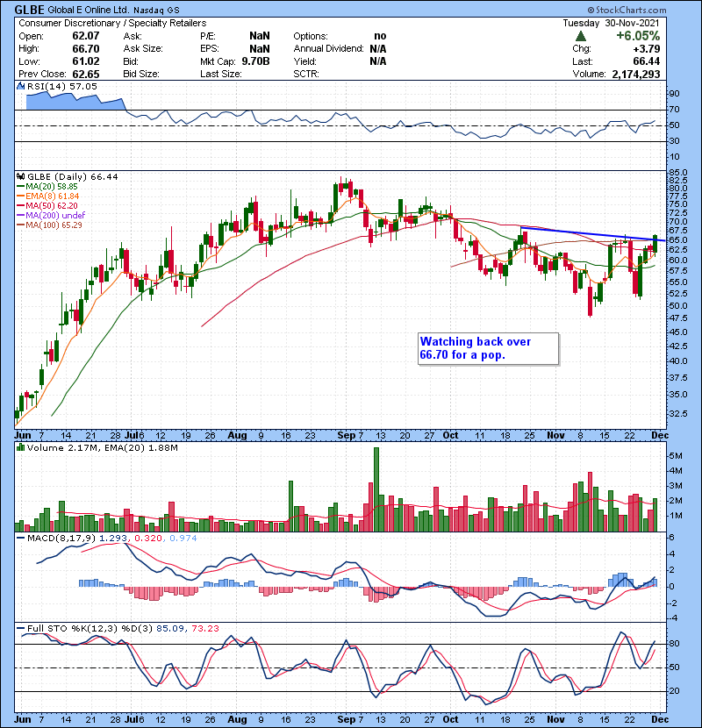Click the RSI panel area-chart icon
This screenshot has height=728, width=702.
tap(20, 86)
